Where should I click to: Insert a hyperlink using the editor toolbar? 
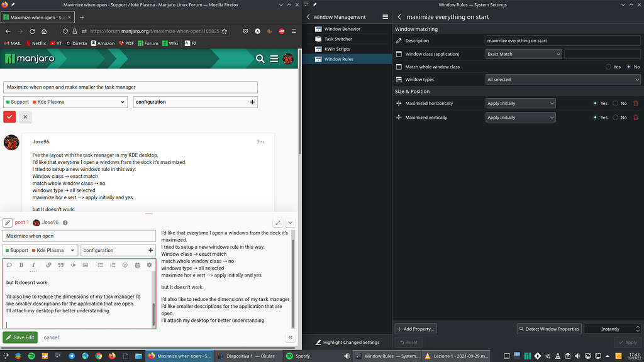tap(49, 265)
